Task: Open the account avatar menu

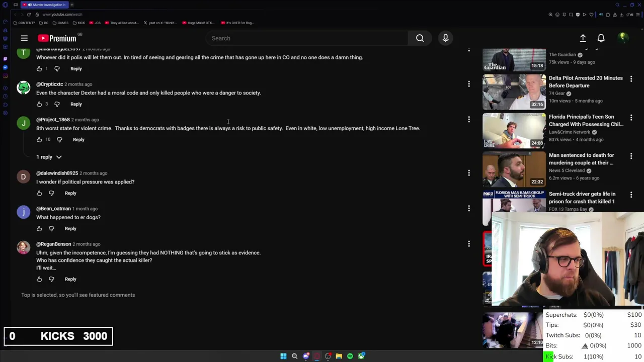Action: coord(622,38)
